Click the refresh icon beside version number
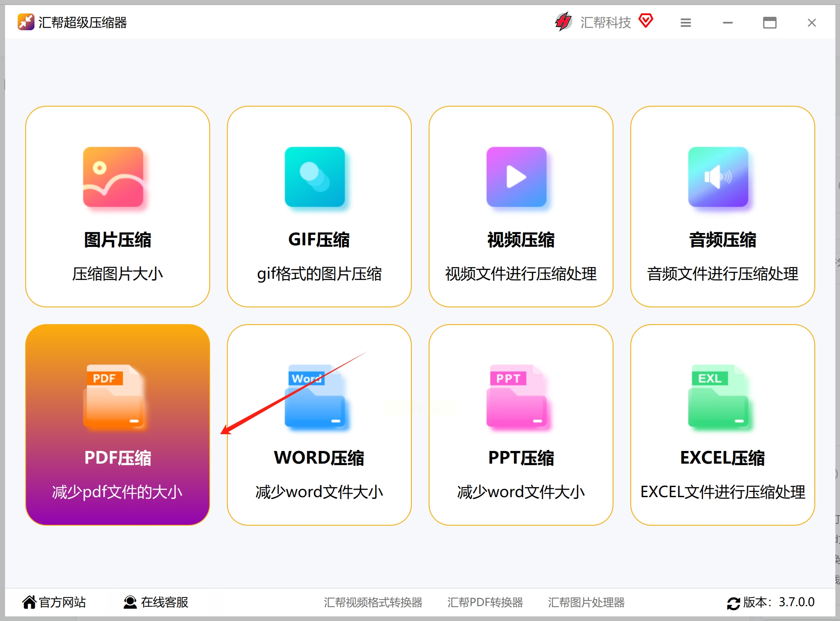The width and height of the screenshot is (840, 621). pos(733,603)
